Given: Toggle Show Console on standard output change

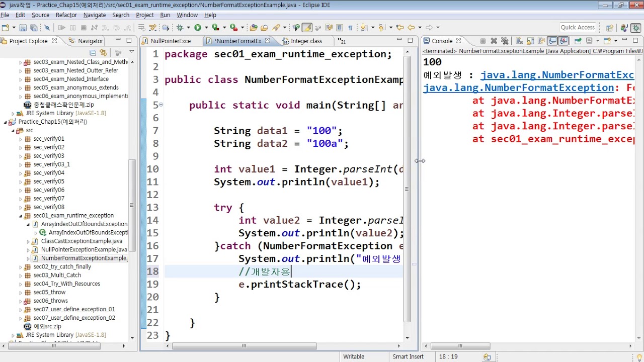Looking at the screenshot, I should pos(552,41).
